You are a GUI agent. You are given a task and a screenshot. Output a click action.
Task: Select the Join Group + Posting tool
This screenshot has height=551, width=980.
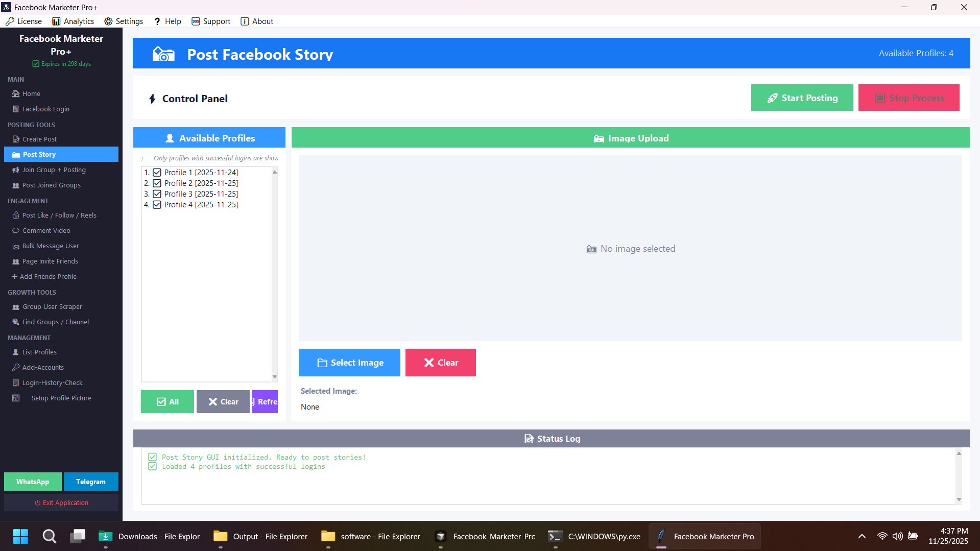point(54,170)
